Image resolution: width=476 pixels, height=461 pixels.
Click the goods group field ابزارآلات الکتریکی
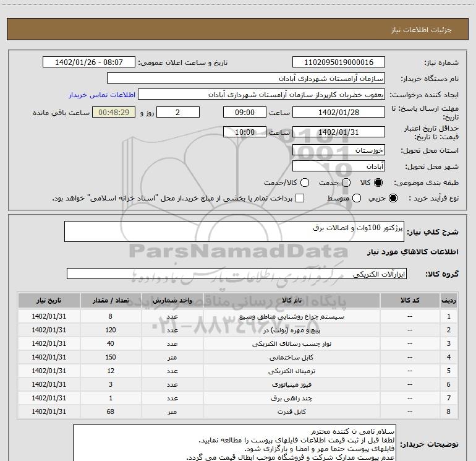(x=237, y=274)
